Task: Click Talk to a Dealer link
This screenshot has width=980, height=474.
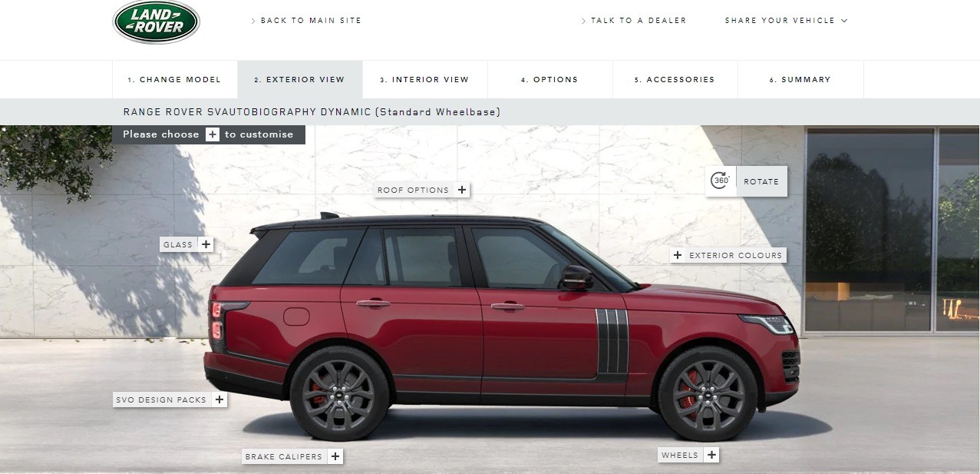Action: 634,21
